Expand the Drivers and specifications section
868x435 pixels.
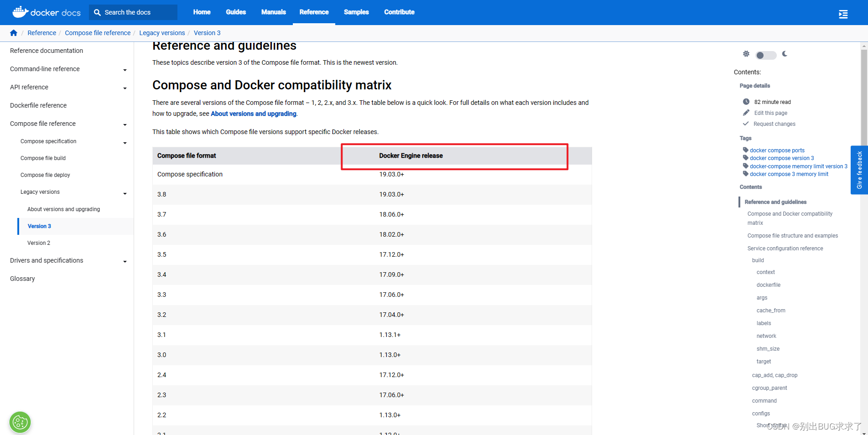point(125,261)
